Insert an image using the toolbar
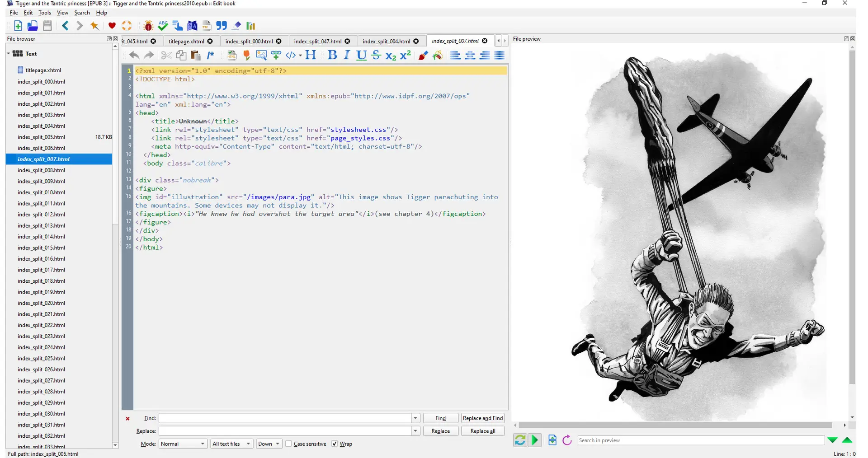The width and height of the screenshot is (868, 458). pyautogui.click(x=261, y=55)
